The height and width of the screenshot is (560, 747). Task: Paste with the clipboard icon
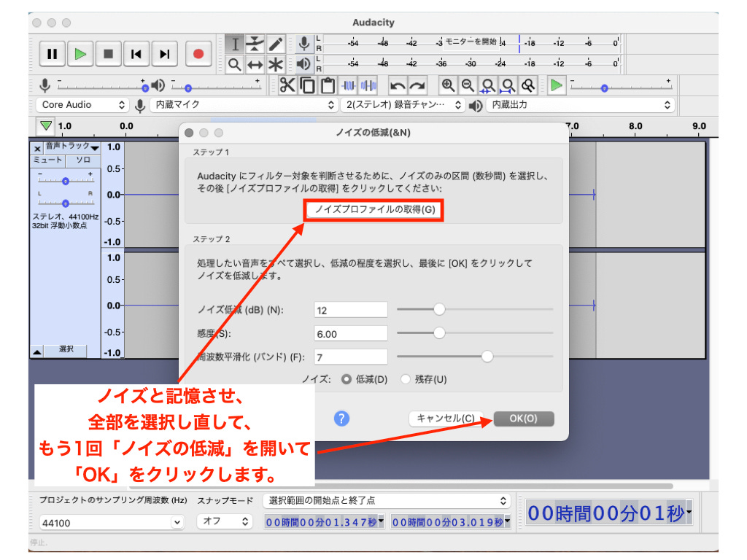click(x=328, y=86)
